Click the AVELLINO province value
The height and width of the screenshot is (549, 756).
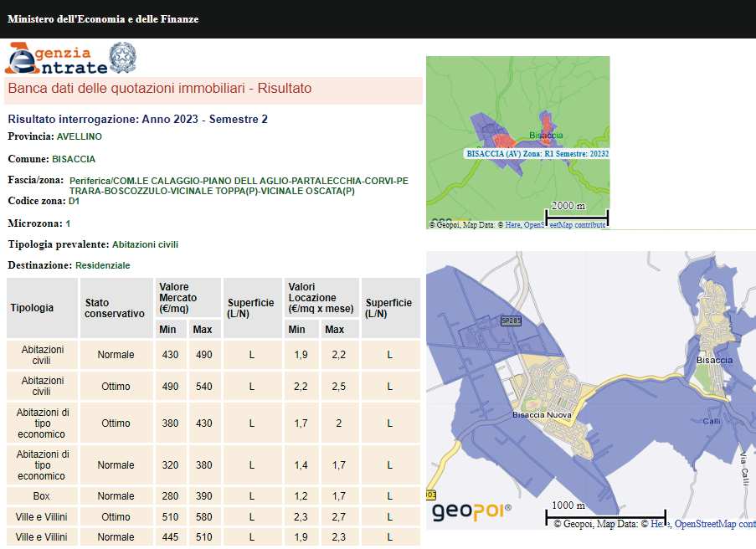(x=80, y=136)
